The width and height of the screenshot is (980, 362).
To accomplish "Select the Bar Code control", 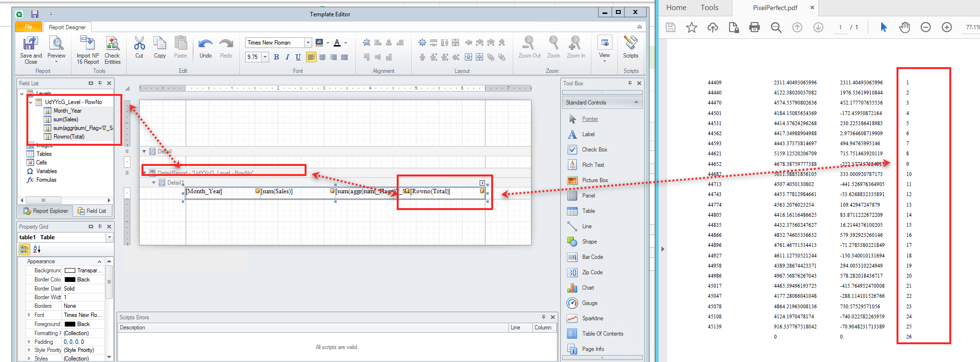I will [x=592, y=257].
